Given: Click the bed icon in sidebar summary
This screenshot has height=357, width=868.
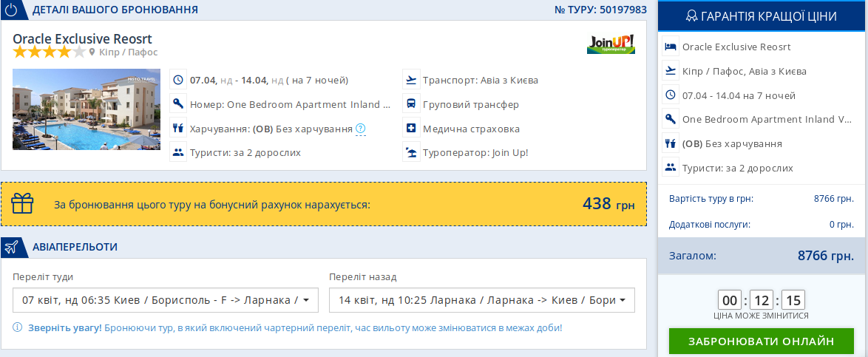Looking at the screenshot, I should click(670, 47).
